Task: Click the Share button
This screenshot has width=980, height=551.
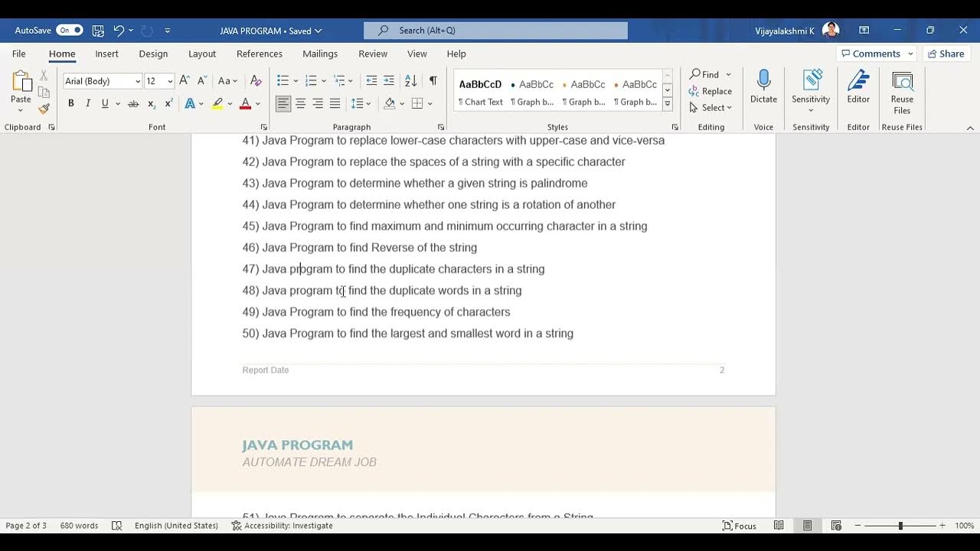Action: [x=947, y=54]
